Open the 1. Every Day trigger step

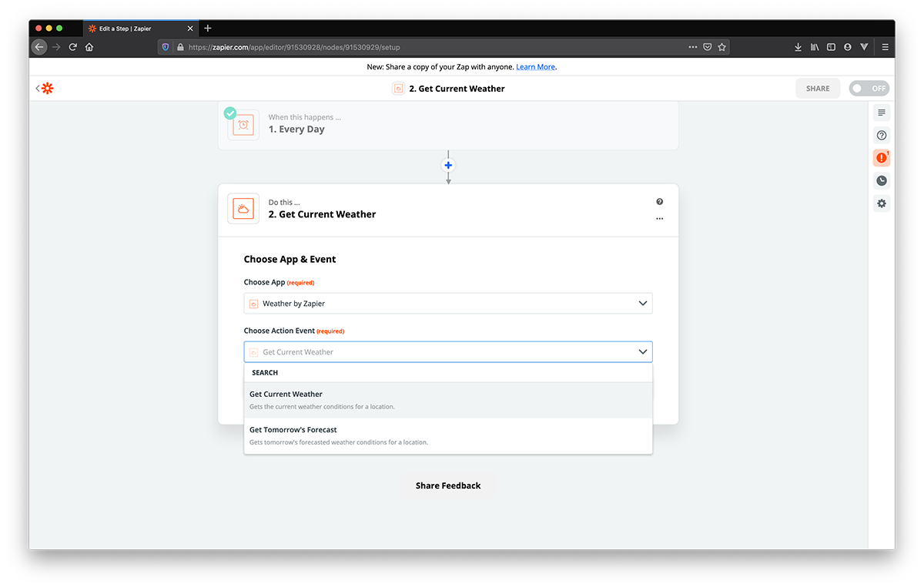[x=448, y=124]
